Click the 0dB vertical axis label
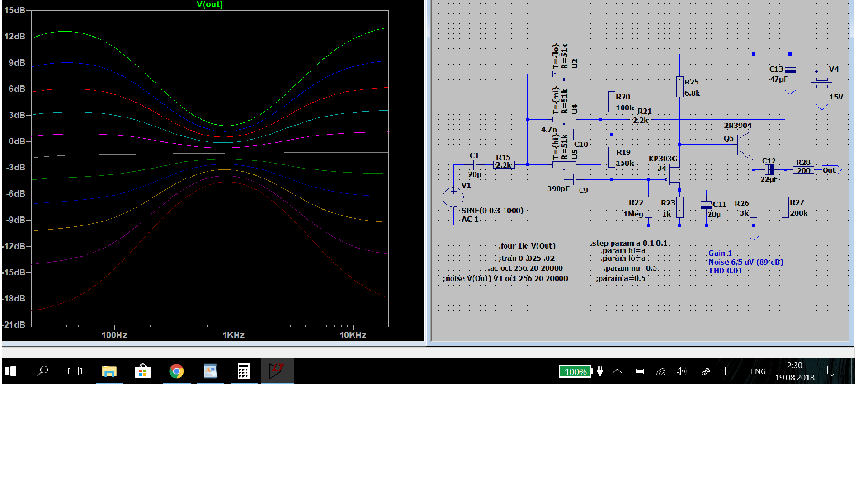Viewport: 868px width, 488px height. (x=17, y=141)
